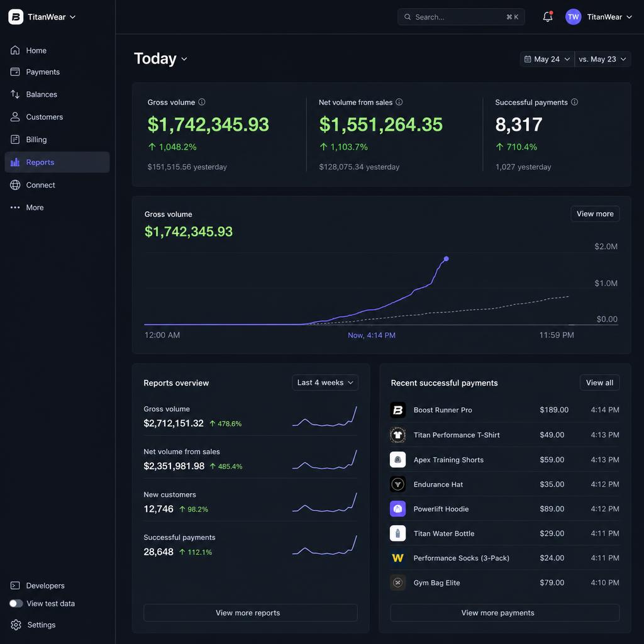Click the $2,351,981.98 net volume value
644x644 pixels.
pyautogui.click(x=174, y=466)
